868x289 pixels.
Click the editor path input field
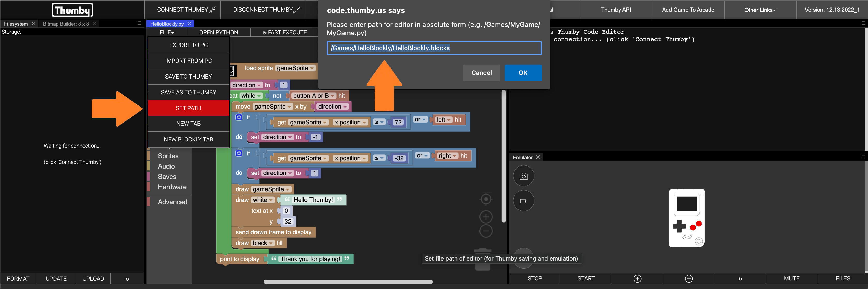[434, 48]
